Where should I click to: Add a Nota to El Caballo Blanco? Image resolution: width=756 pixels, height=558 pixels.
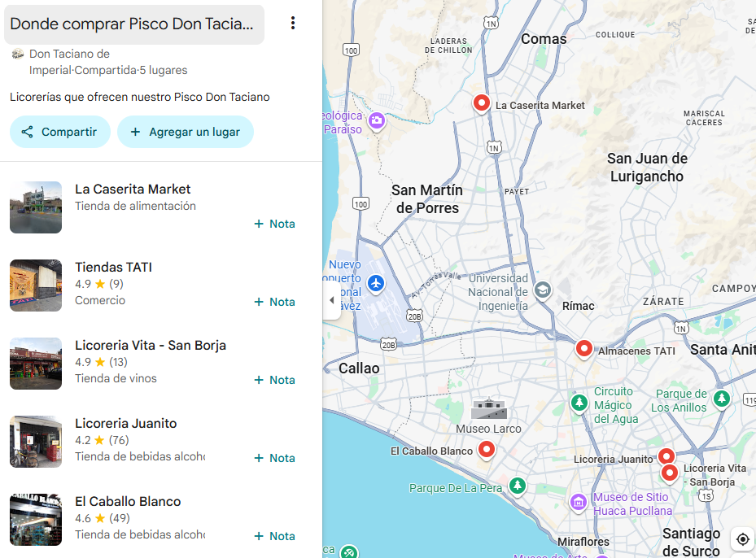(x=275, y=536)
